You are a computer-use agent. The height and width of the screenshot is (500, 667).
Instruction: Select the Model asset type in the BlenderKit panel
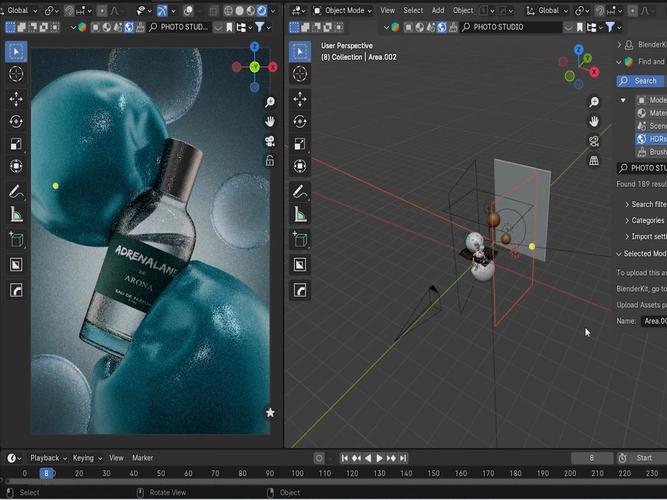[651, 100]
